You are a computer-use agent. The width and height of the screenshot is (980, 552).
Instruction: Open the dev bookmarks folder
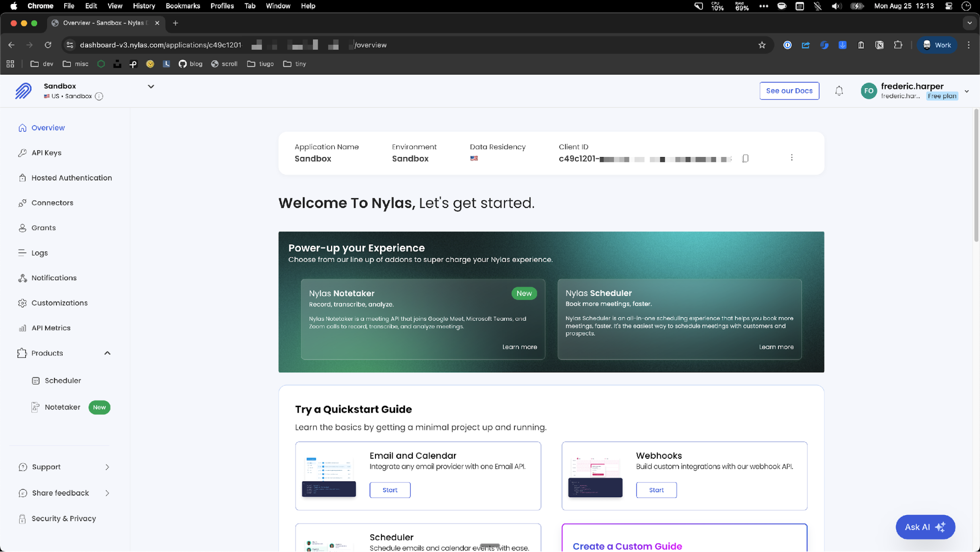42,64
